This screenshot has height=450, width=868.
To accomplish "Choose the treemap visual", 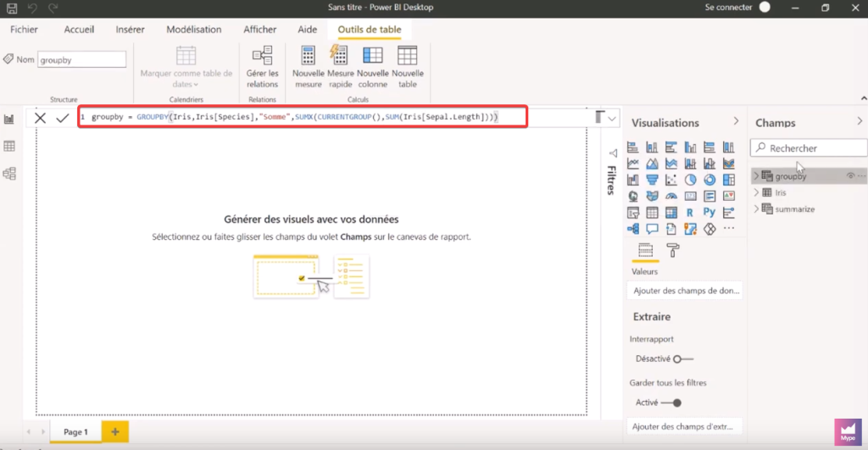I will pos(728,180).
